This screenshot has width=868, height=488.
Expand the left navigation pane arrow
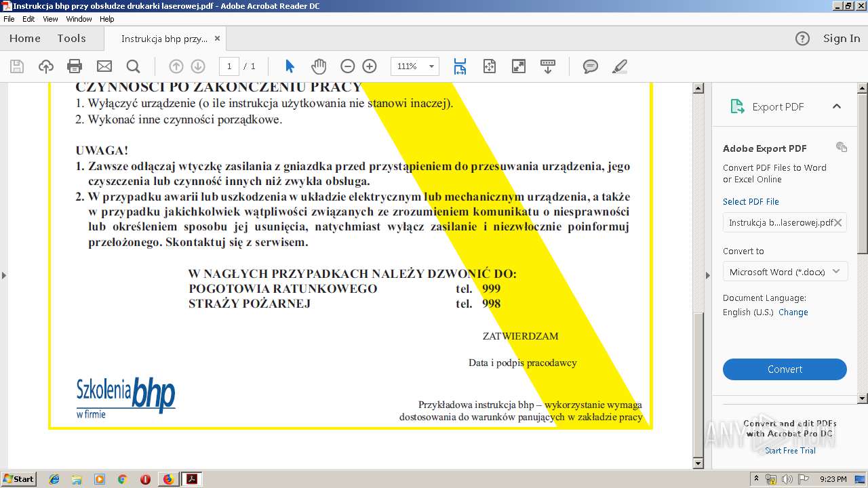4,275
